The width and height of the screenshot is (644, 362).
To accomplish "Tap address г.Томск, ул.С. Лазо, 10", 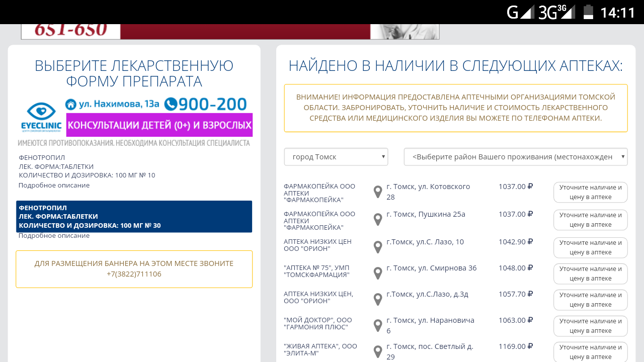I will click(425, 242).
